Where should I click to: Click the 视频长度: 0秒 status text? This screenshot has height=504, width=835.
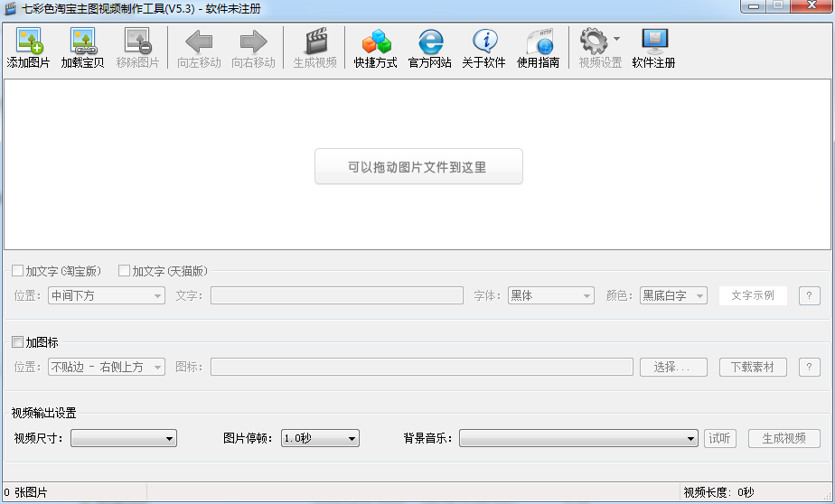719,493
